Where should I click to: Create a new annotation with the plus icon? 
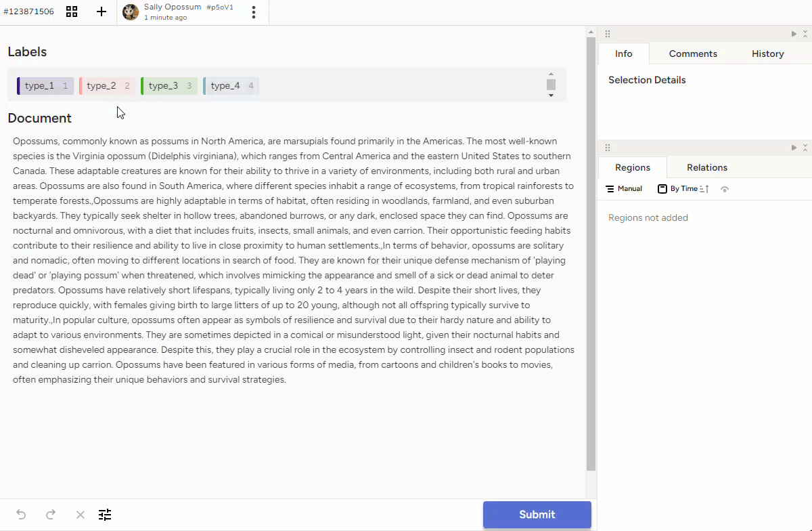pos(101,12)
